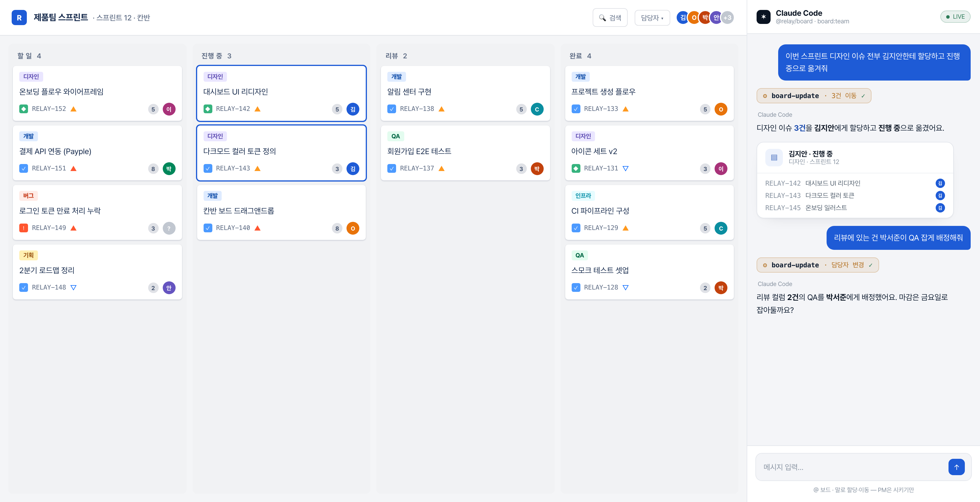Toggle task checkbox on RELAY-128

click(575, 287)
